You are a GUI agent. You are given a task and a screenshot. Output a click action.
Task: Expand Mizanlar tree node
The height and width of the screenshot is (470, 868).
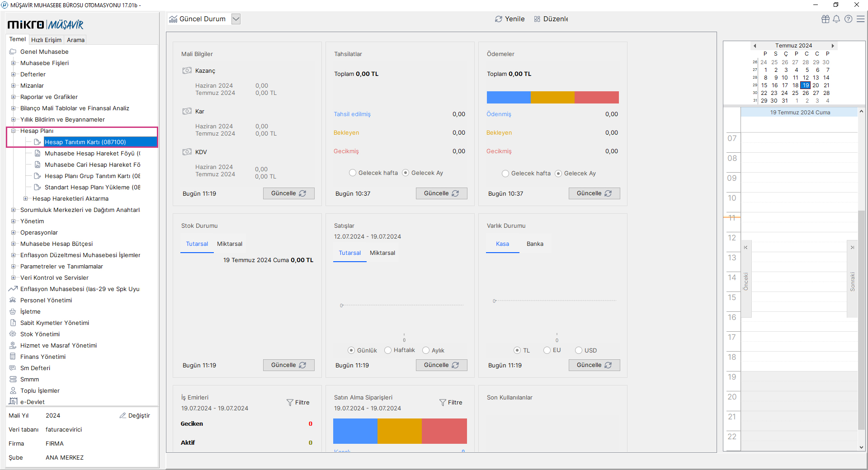click(x=13, y=85)
